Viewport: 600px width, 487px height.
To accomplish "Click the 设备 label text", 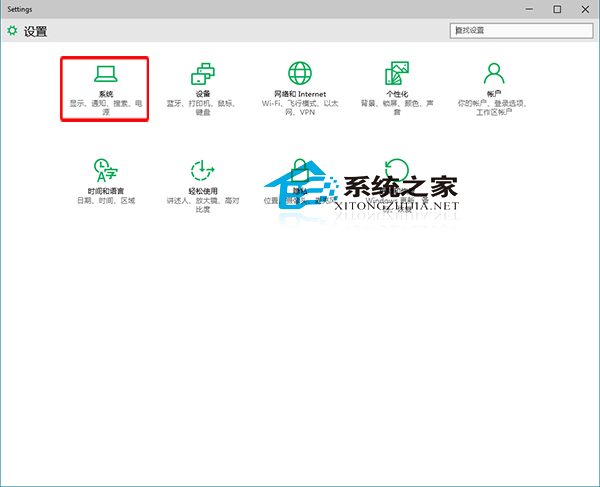I will point(203,94).
